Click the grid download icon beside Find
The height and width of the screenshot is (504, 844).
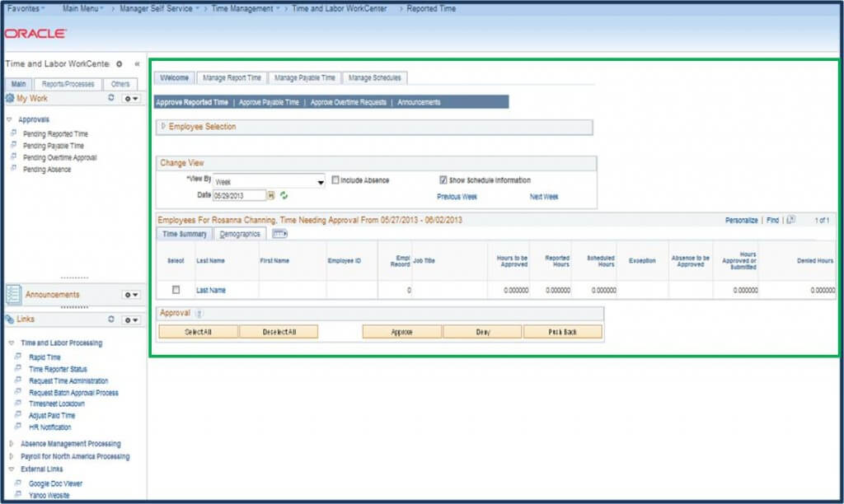pyautogui.click(x=790, y=219)
